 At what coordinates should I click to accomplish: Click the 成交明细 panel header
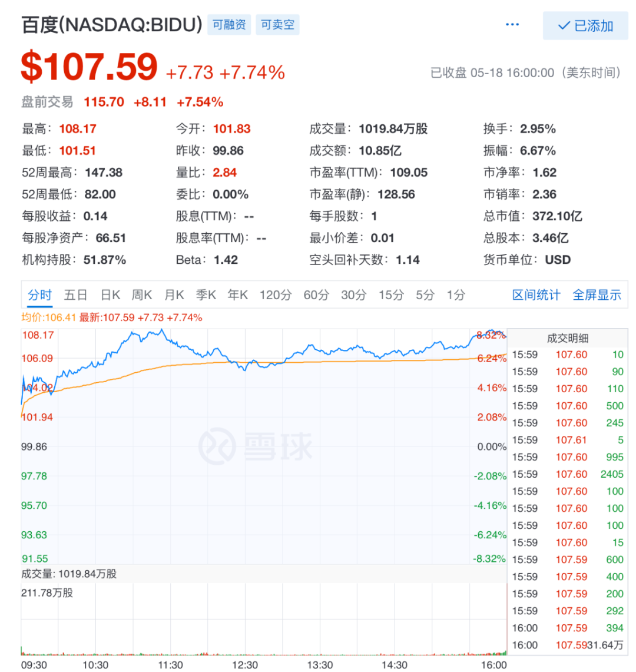click(568, 338)
